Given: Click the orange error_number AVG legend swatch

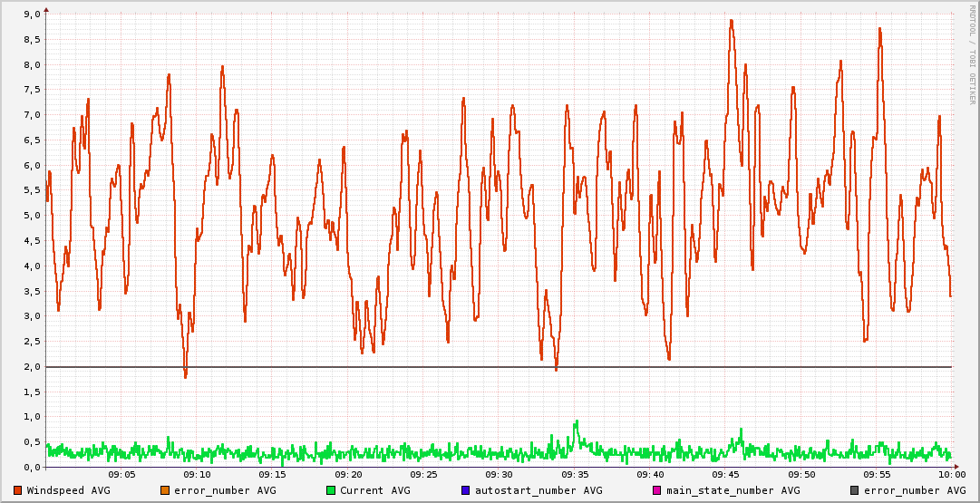Looking at the screenshot, I should (x=165, y=490).
